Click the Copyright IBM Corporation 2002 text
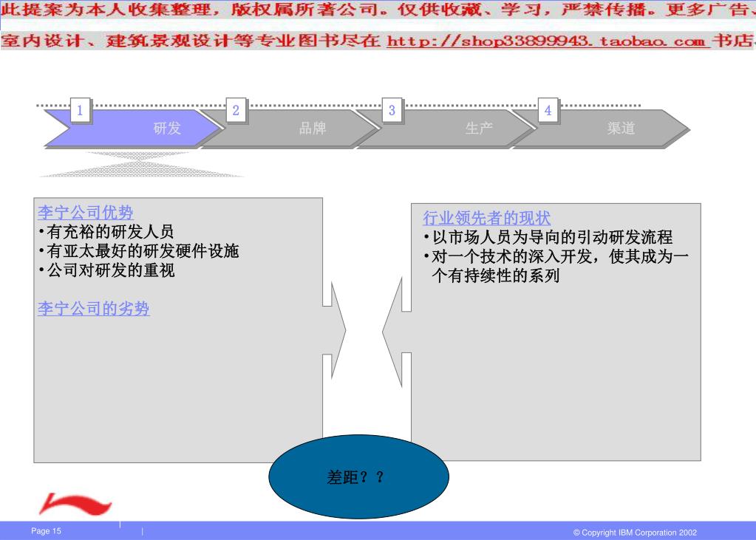The width and height of the screenshot is (756, 540). [635, 533]
